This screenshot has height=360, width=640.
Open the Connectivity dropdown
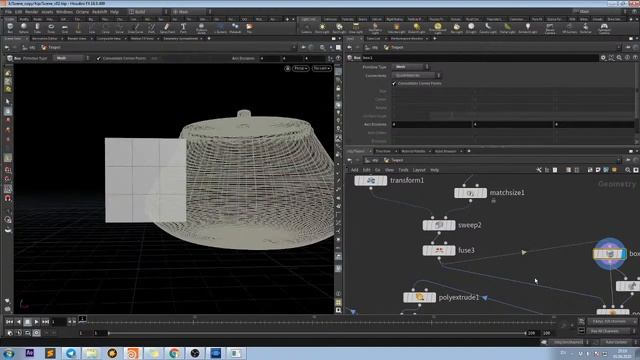(417, 76)
